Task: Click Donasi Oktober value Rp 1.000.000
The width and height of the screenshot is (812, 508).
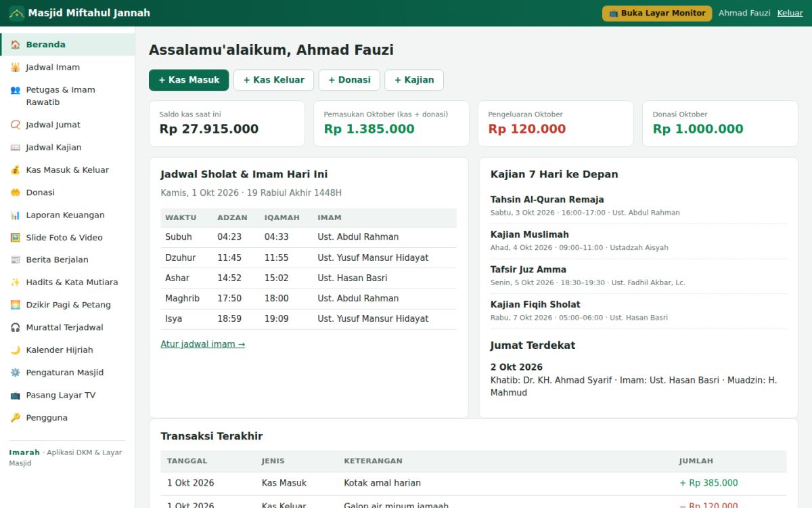Action: 698,129
